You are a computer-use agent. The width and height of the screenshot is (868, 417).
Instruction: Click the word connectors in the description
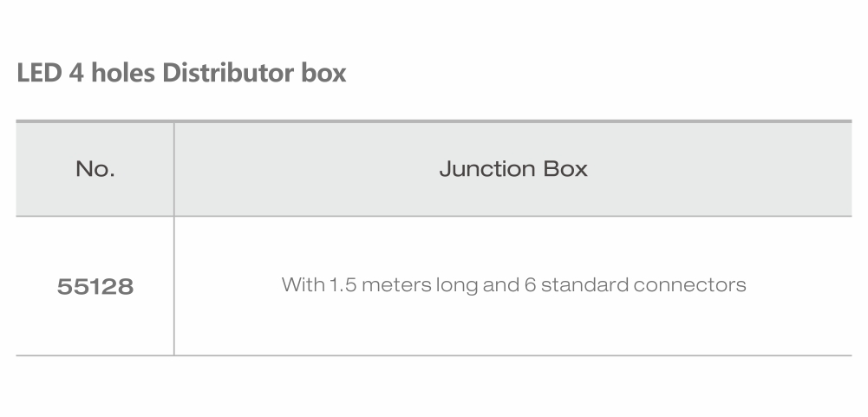689,285
